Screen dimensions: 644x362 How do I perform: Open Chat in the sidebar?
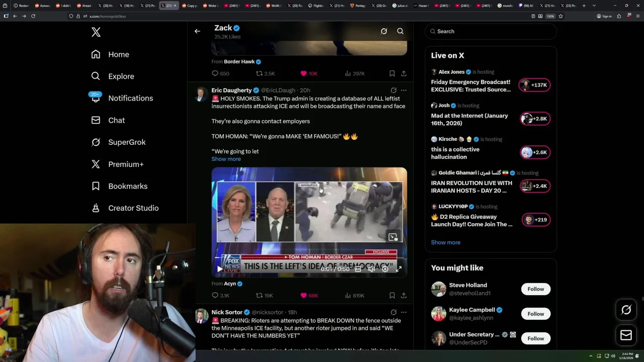click(108, 120)
